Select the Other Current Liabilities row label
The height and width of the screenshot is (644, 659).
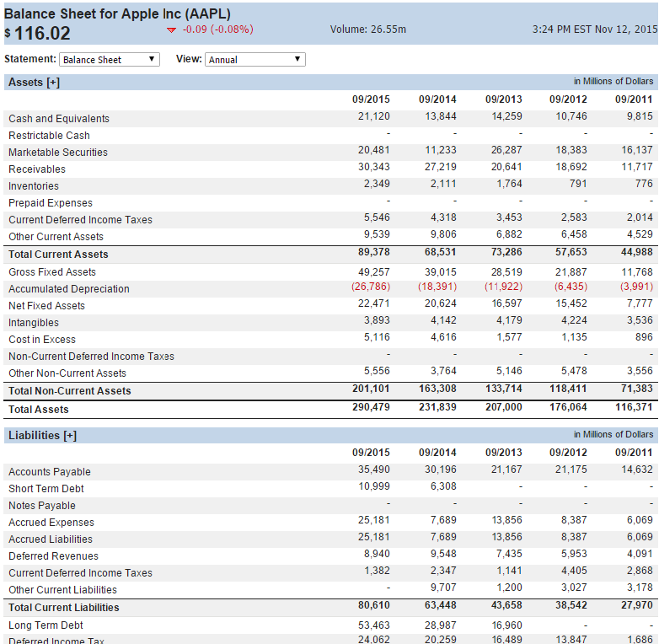coord(62,589)
